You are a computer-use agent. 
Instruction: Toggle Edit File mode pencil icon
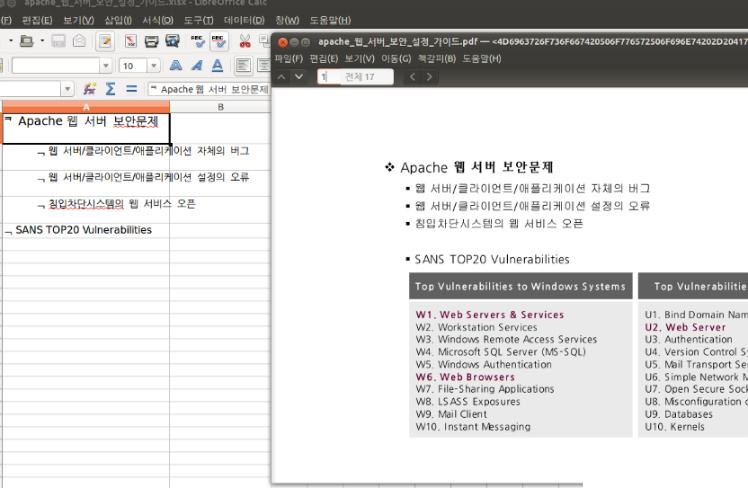[105, 42]
